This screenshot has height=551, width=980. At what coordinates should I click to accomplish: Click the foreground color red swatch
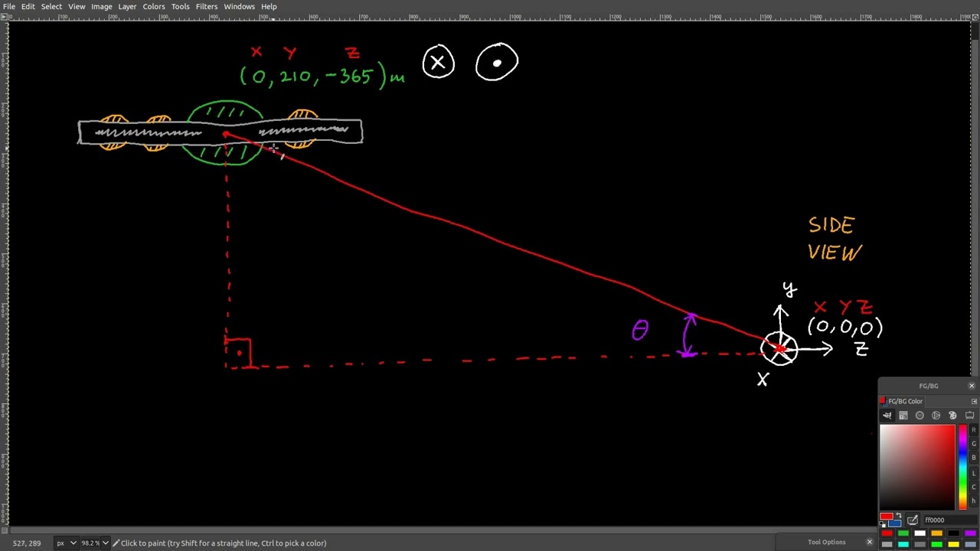click(x=886, y=516)
